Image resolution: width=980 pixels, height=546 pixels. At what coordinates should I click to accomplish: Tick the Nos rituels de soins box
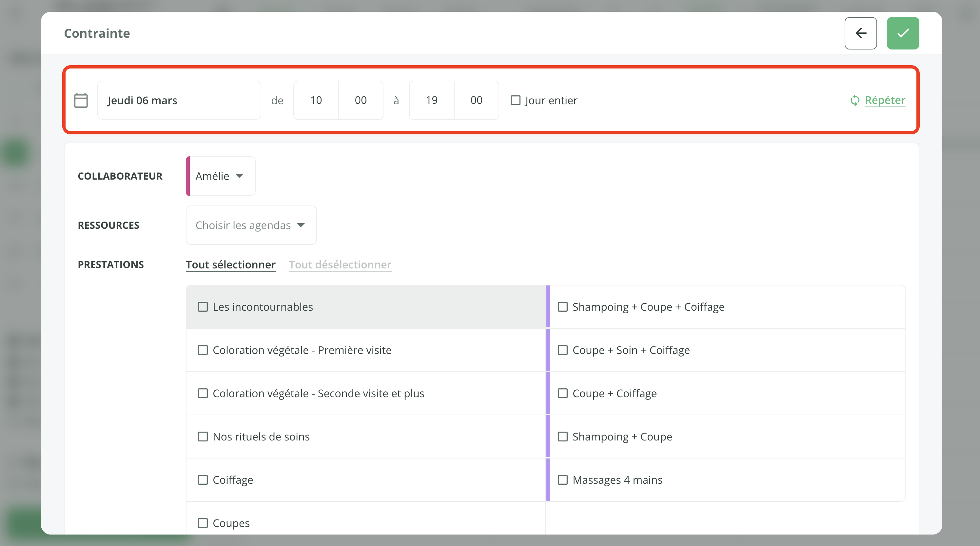click(203, 437)
